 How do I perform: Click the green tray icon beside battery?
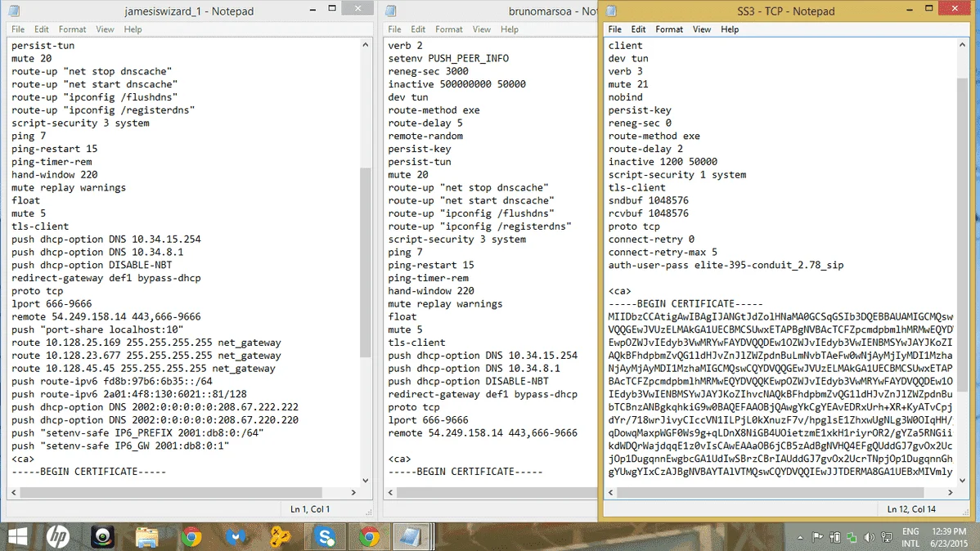pyautogui.click(x=852, y=537)
